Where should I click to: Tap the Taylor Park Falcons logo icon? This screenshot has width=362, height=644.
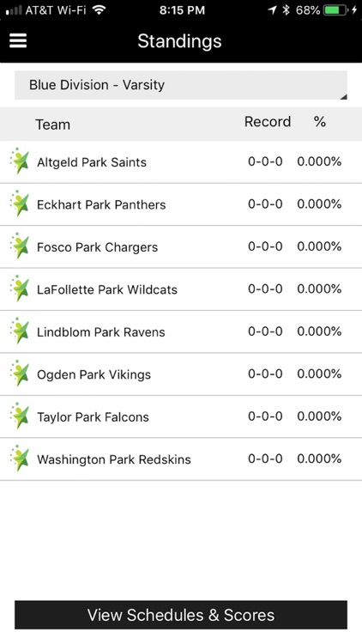coord(20,416)
